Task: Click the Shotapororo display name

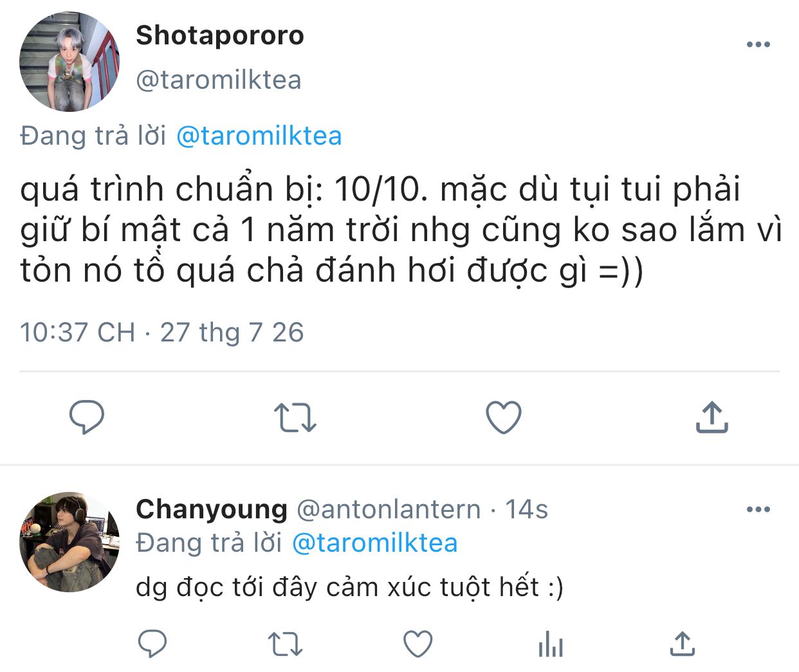Action: tap(220, 35)
